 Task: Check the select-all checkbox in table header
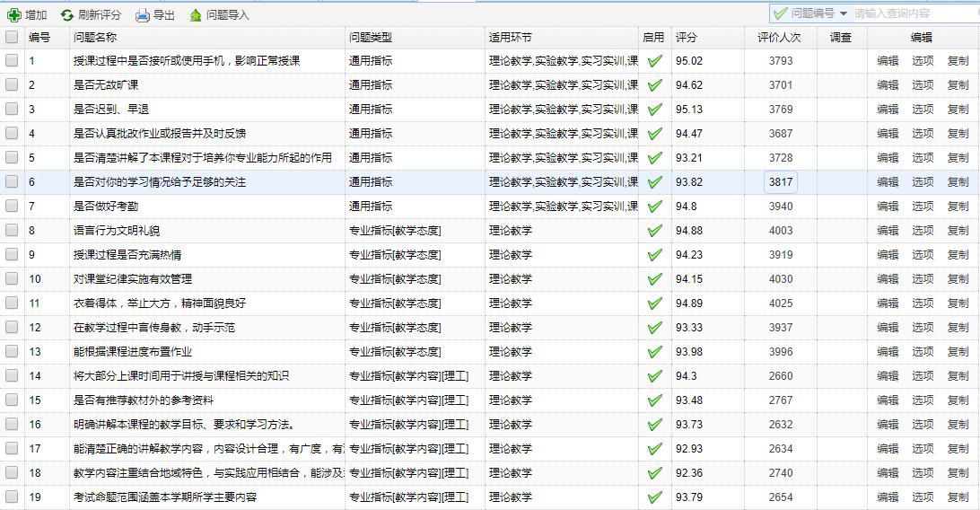click(x=12, y=38)
